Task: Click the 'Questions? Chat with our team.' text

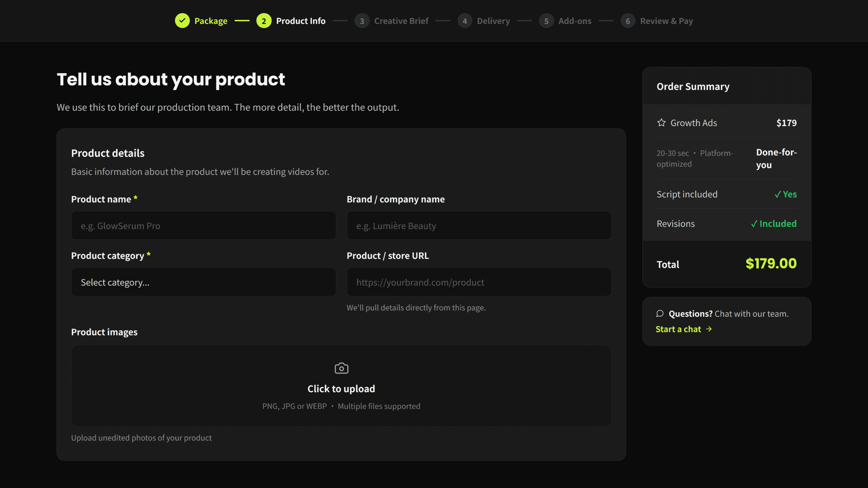Action: click(x=728, y=314)
